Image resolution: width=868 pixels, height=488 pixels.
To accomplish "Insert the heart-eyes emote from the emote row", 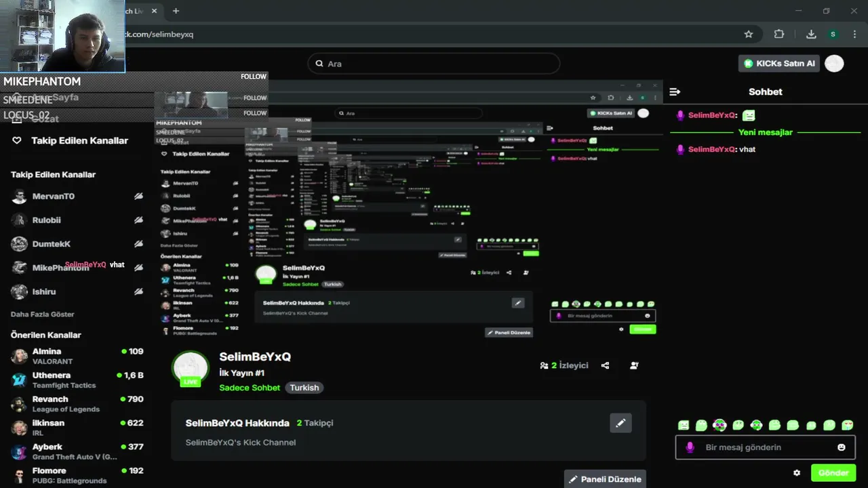I will point(847,425).
